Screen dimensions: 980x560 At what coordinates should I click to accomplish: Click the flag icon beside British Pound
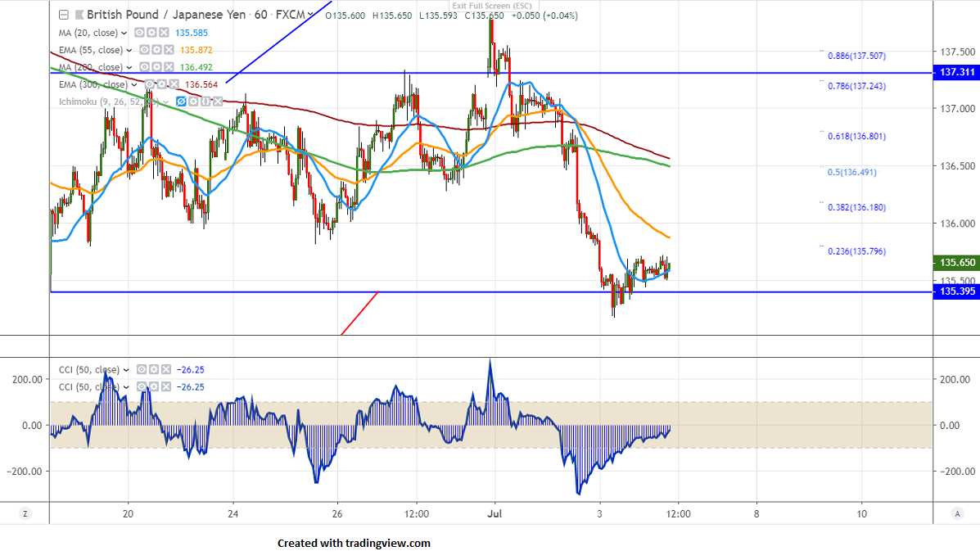pyautogui.click(x=79, y=15)
